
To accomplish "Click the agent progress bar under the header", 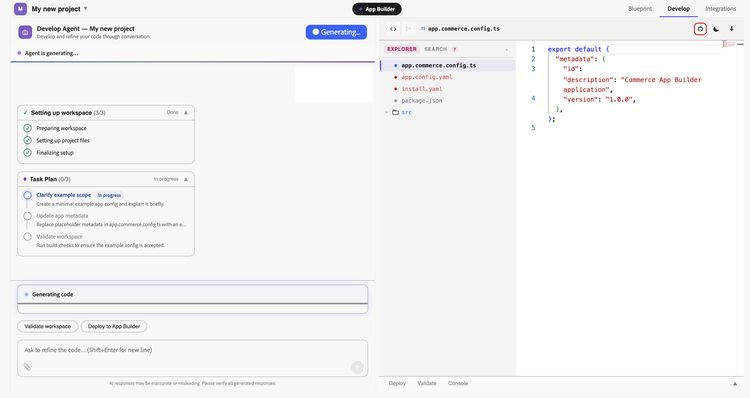I will (192, 62).
